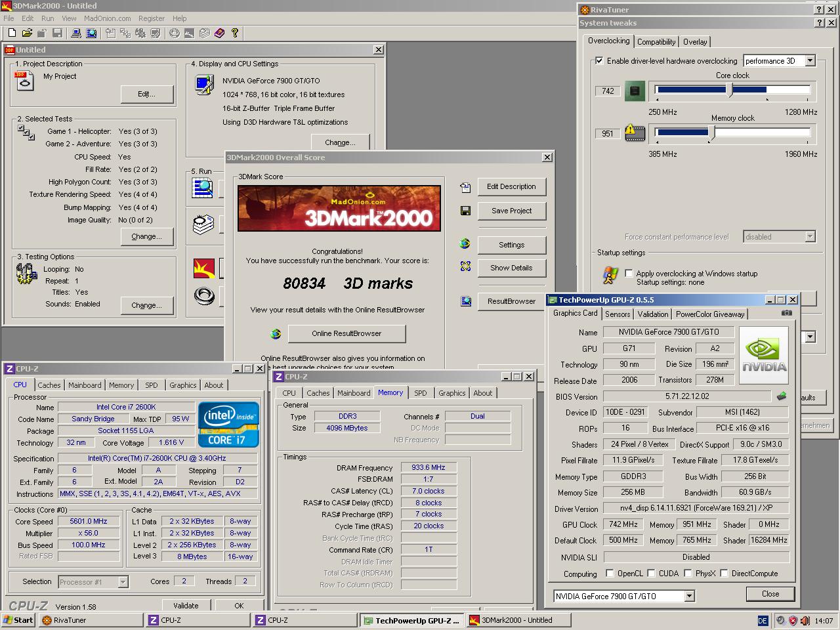The image size is (840, 630).
Task: Click the display monitor icon in Display settings
Action: [x=204, y=85]
